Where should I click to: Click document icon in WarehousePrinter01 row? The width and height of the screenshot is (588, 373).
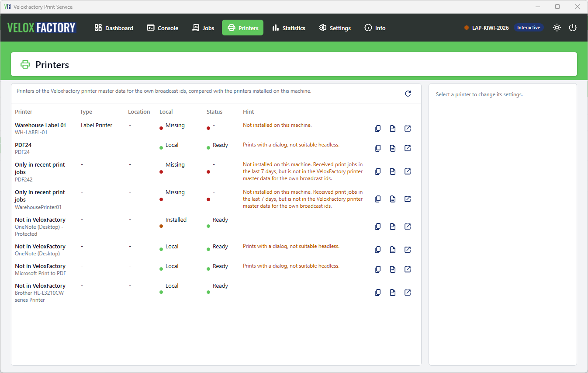(393, 199)
